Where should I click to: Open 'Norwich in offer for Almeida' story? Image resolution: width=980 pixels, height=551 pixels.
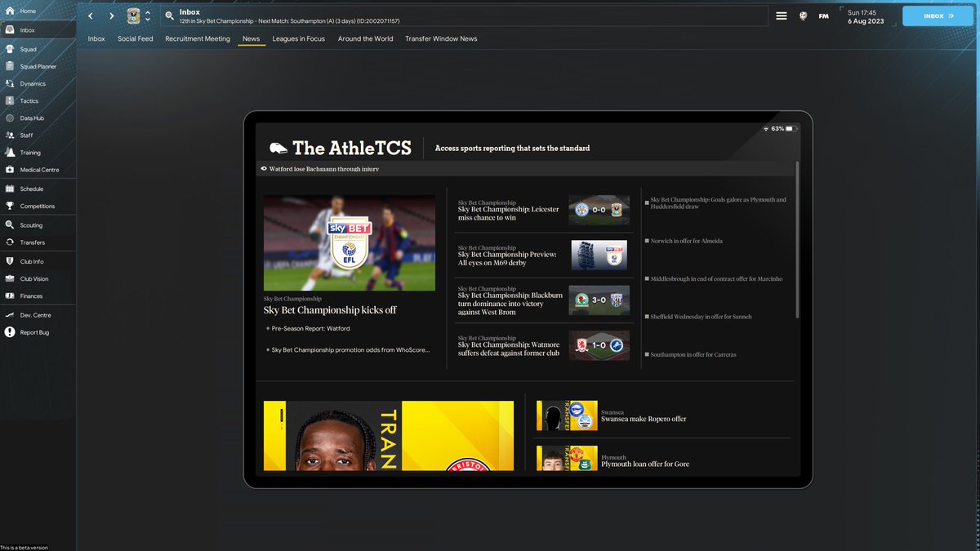coord(686,241)
